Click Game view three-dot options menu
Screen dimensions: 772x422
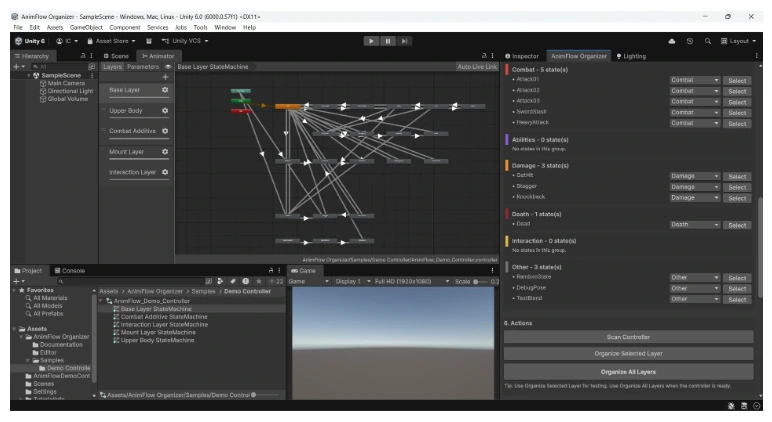click(492, 271)
